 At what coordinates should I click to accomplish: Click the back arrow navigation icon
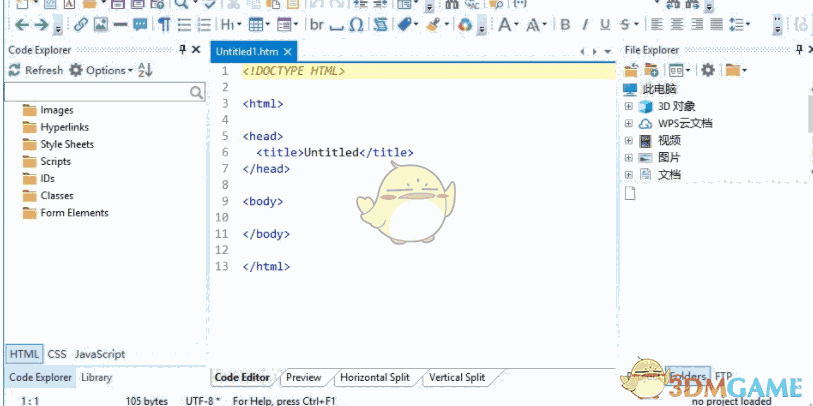point(22,24)
